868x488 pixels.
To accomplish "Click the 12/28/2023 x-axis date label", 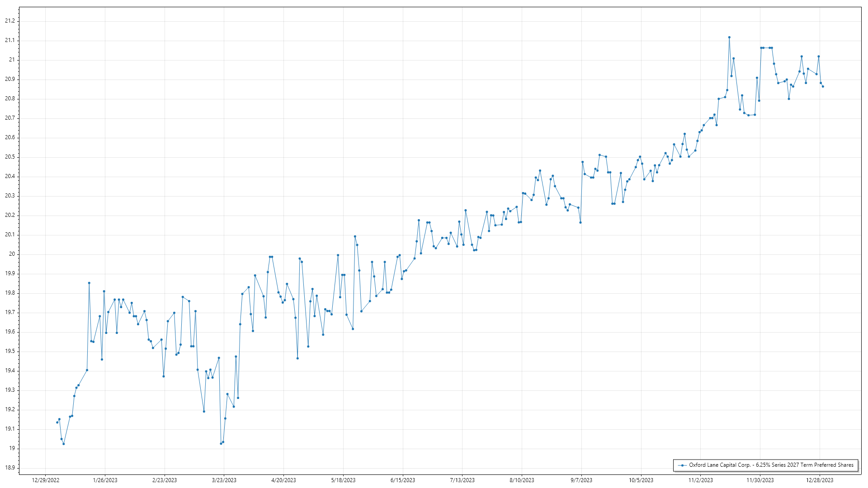I will (819, 480).
